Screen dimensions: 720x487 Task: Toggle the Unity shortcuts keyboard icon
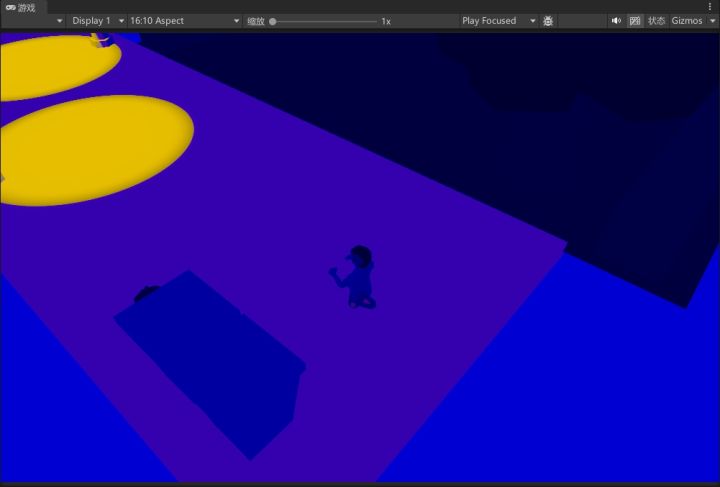[635, 21]
